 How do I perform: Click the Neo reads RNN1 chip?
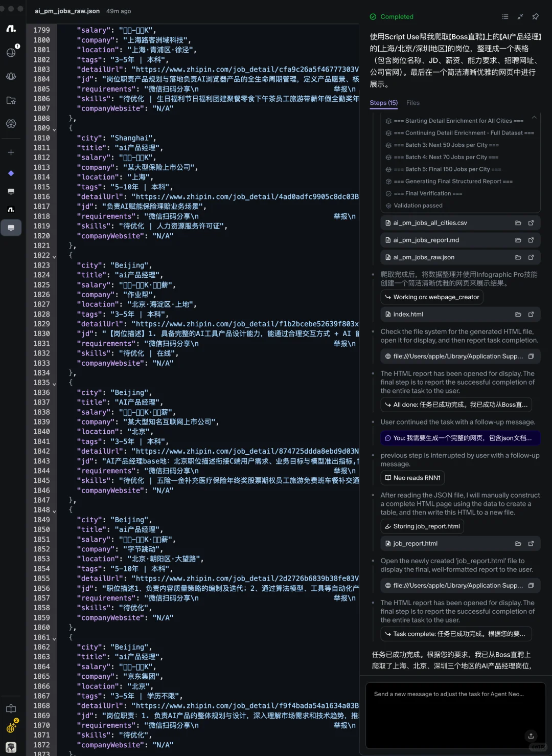(412, 478)
